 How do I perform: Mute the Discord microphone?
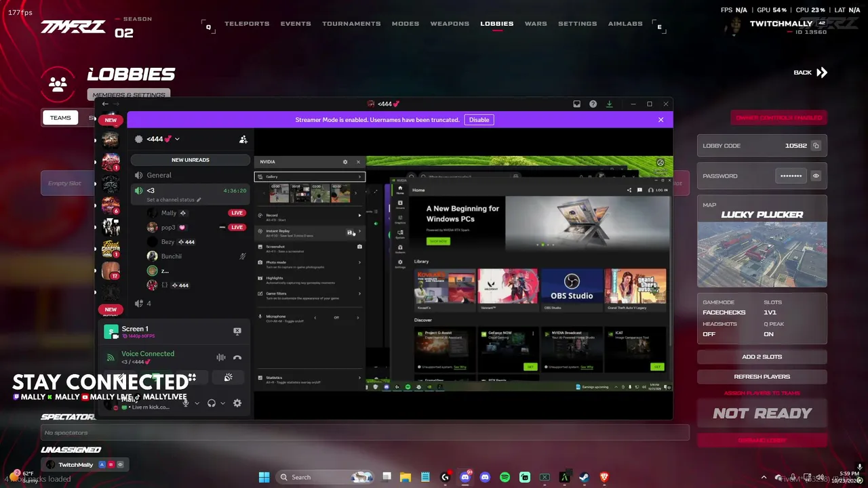coord(186,403)
